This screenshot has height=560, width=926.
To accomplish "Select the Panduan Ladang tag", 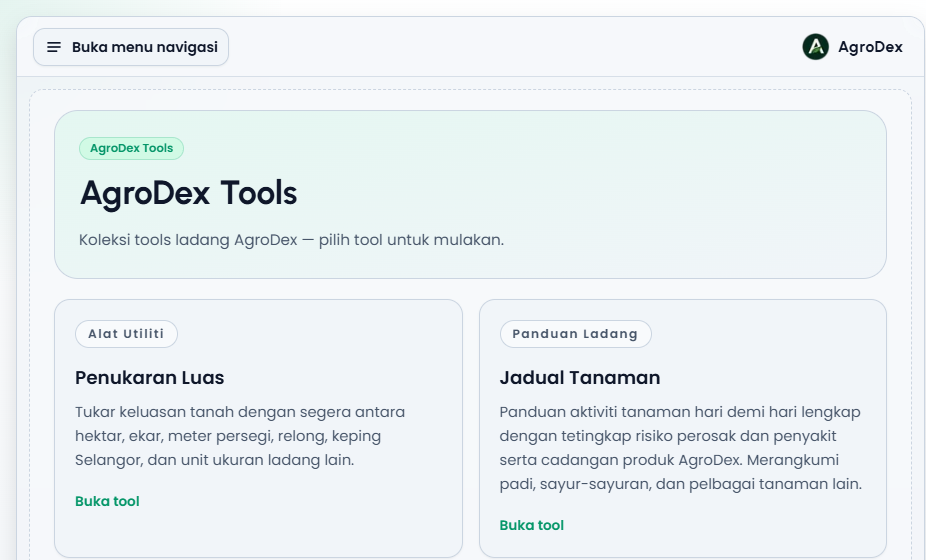I will click(575, 334).
